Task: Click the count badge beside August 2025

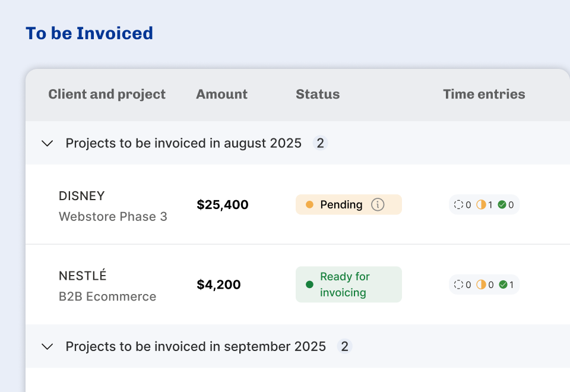Action: (320, 143)
